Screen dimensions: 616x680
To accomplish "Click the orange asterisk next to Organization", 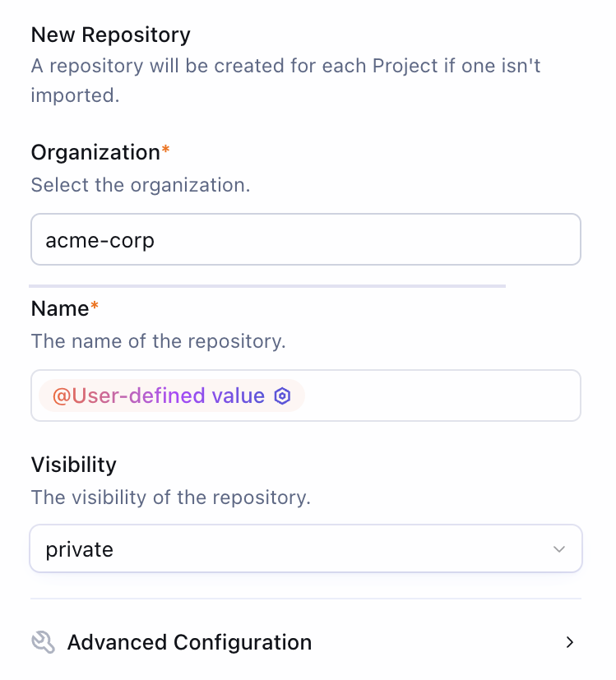I will (165, 150).
